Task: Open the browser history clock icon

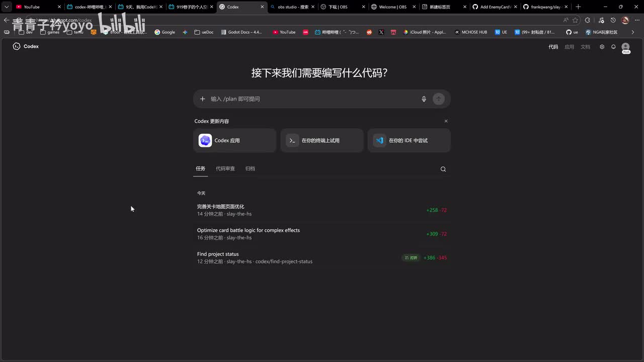Action: click(613, 20)
